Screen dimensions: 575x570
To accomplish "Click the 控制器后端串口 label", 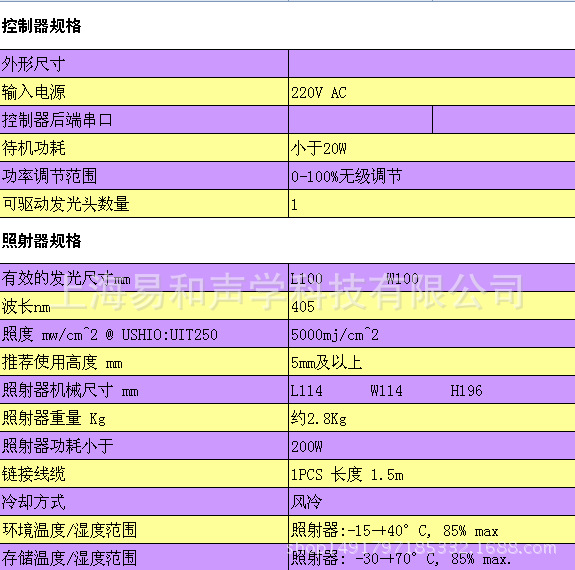I will (57, 120).
